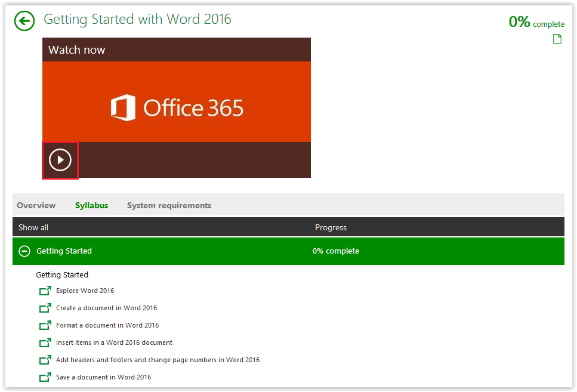Click the green back arrow icon

pyautogui.click(x=24, y=21)
